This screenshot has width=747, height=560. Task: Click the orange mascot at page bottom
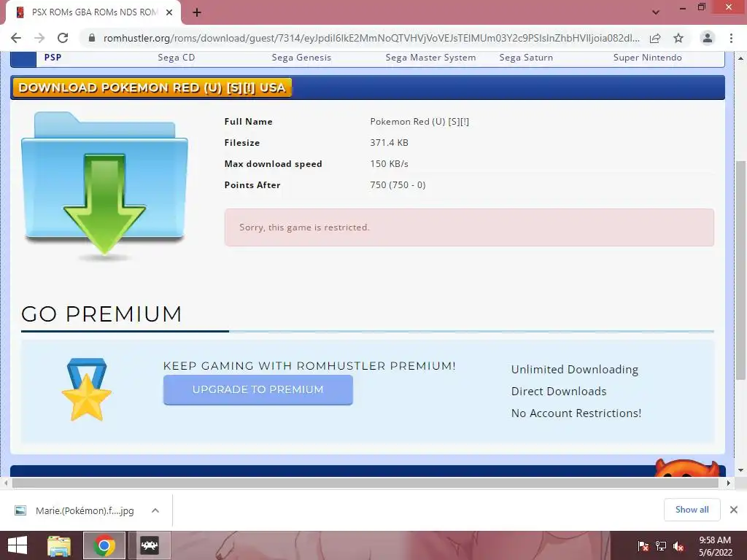coord(686,468)
